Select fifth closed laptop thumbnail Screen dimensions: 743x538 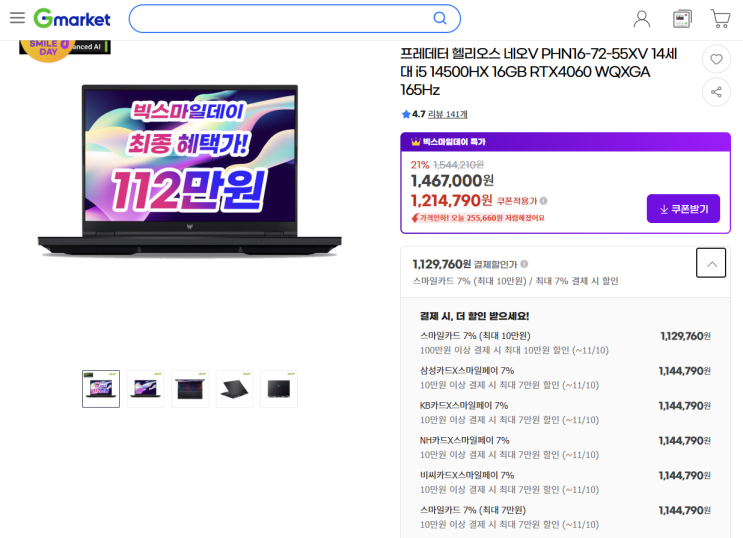click(x=279, y=389)
